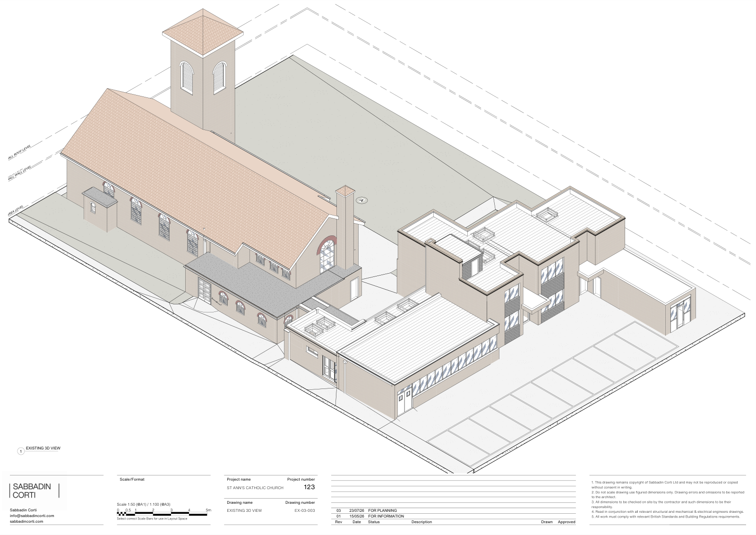The width and height of the screenshot is (756, 535).
Task: Select note 5 about British Standards
Action: pos(665,517)
